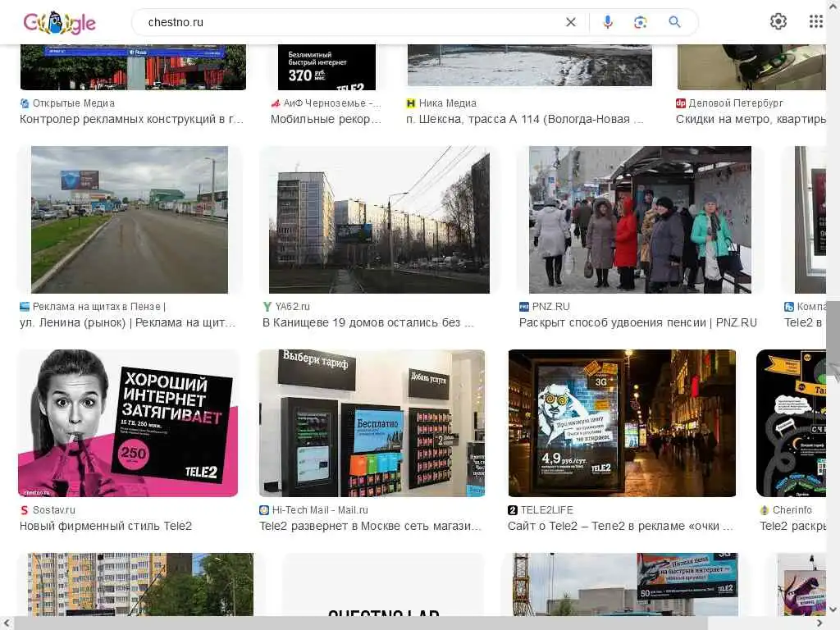Clear the search box text
The width and height of the screenshot is (840, 630).
[x=571, y=22]
